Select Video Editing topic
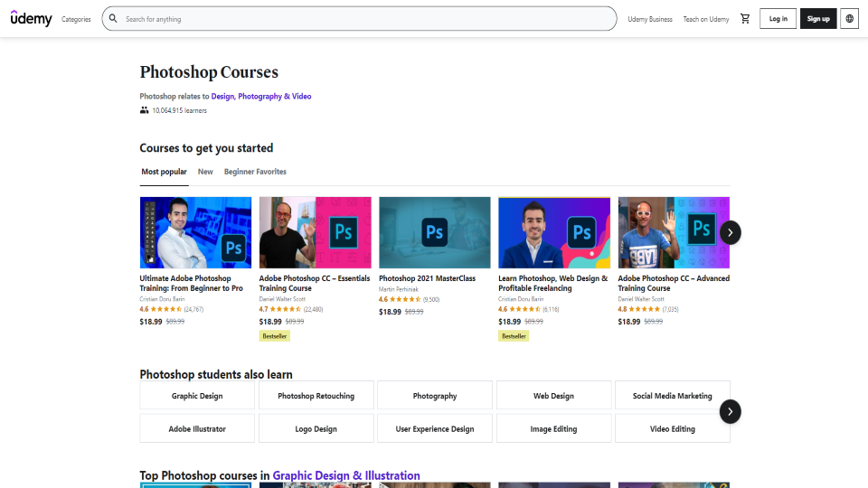Viewport: 868px width, 488px height. coord(672,428)
